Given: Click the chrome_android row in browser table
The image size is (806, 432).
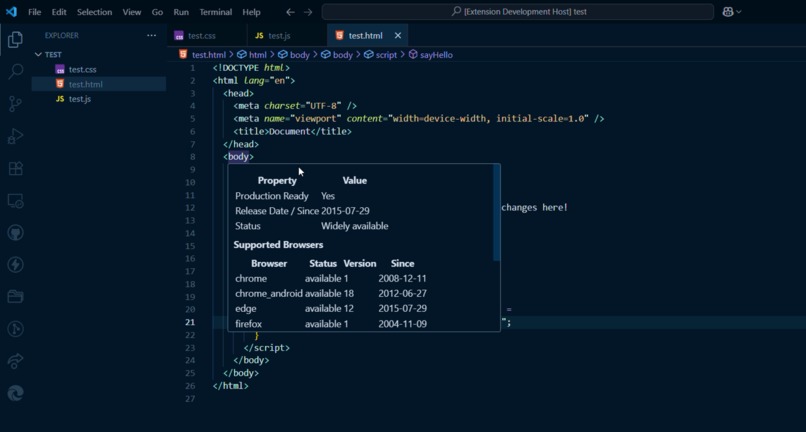Looking at the screenshot, I should point(331,294).
